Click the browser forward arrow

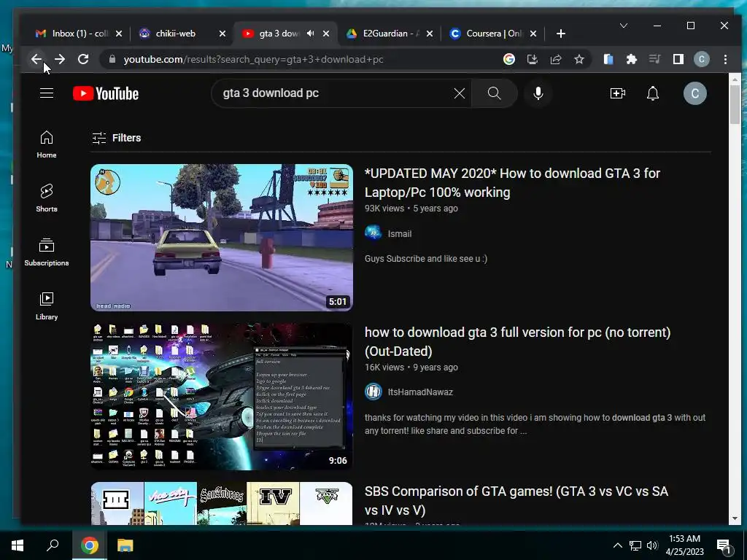(x=60, y=59)
